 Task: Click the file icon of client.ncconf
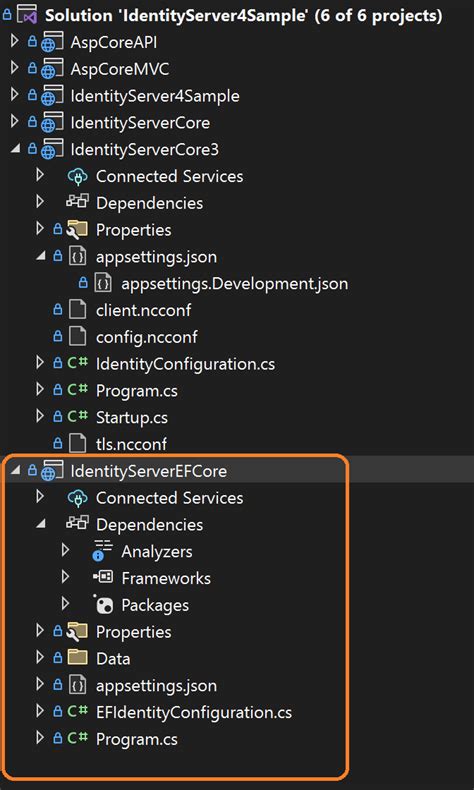[x=77, y=310]
